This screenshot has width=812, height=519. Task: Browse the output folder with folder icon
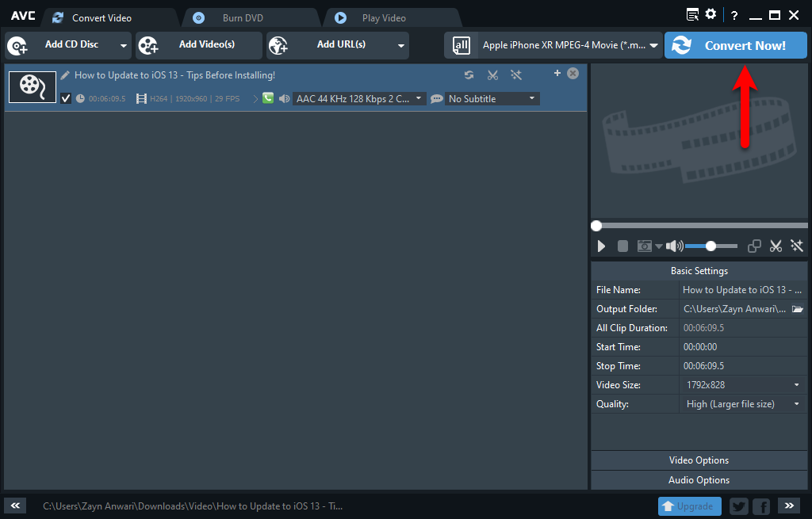point(798,309)
